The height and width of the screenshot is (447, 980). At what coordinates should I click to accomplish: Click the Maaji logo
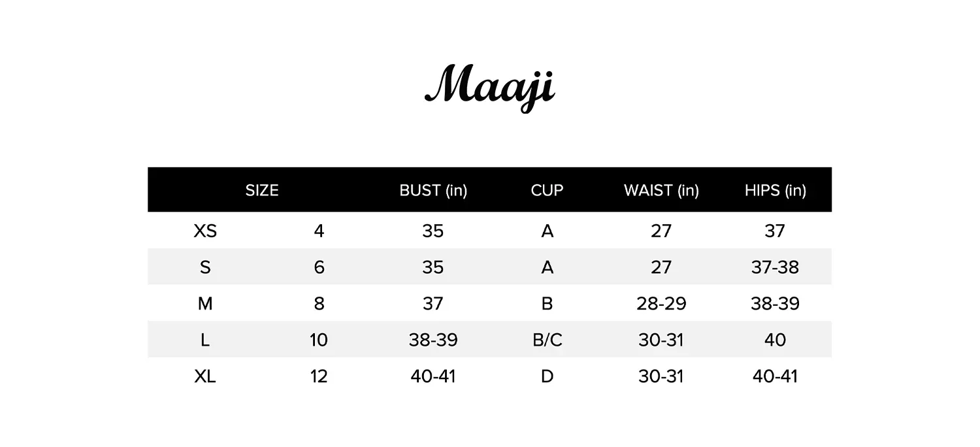(x=489, y=86)
